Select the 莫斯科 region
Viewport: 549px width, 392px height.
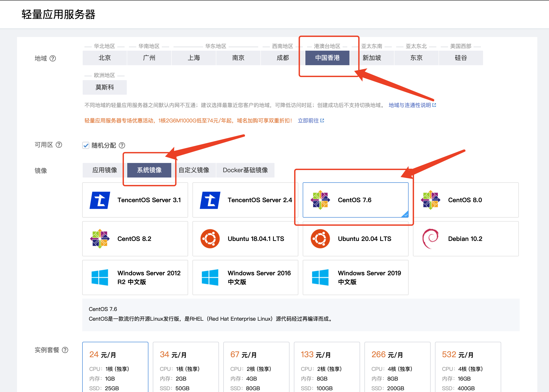(x=105, y=87)
